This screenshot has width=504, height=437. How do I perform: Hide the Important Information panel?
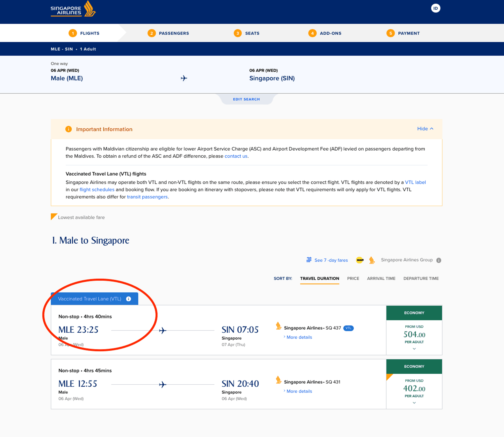(x=425, y=129)
